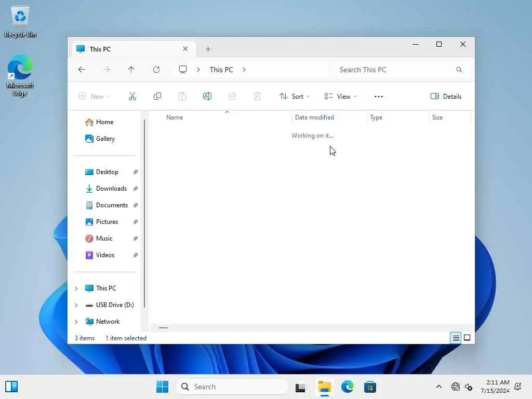Select This PC in navigation pane

[106, 288]
